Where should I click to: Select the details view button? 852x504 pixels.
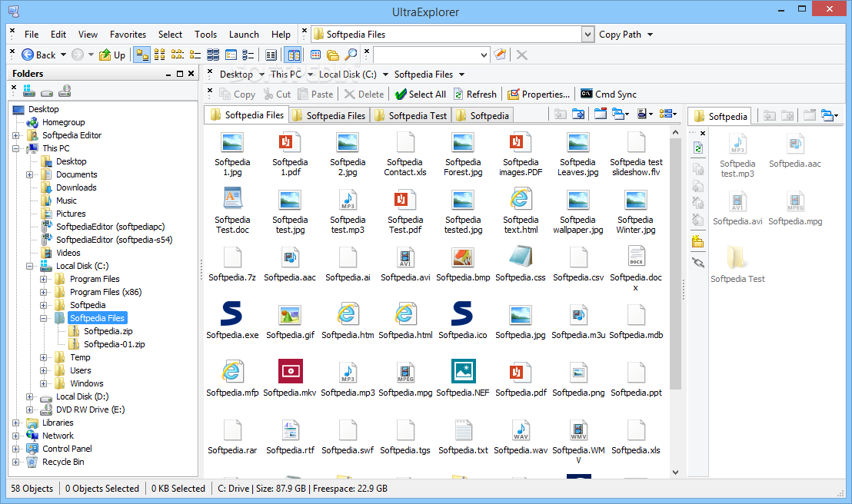[x=231, y=55]
